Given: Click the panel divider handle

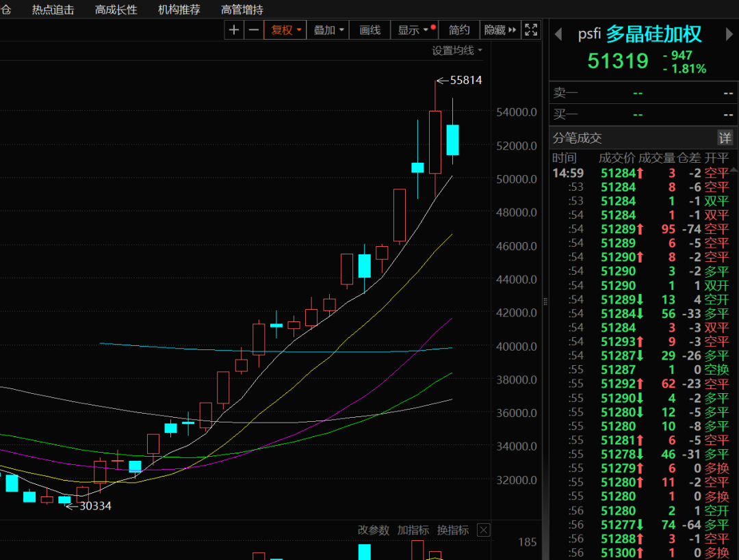Looking at the screenshot, I should (x=545, y=302).
